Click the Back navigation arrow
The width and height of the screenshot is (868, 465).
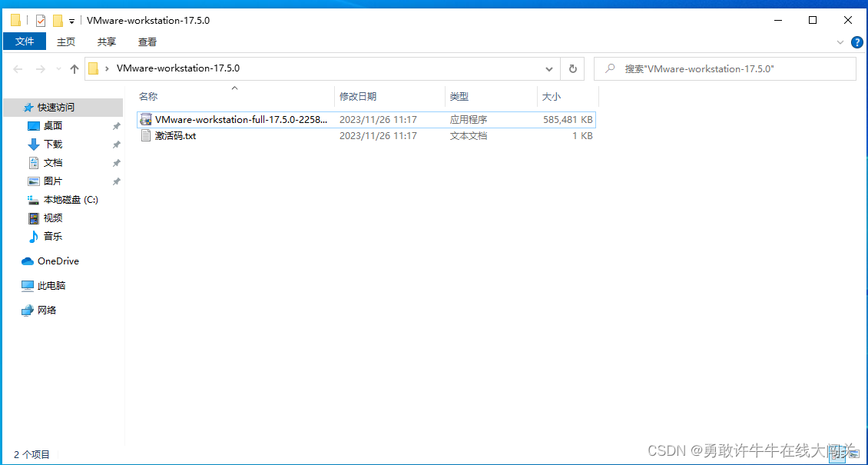(x=18, y=69)
